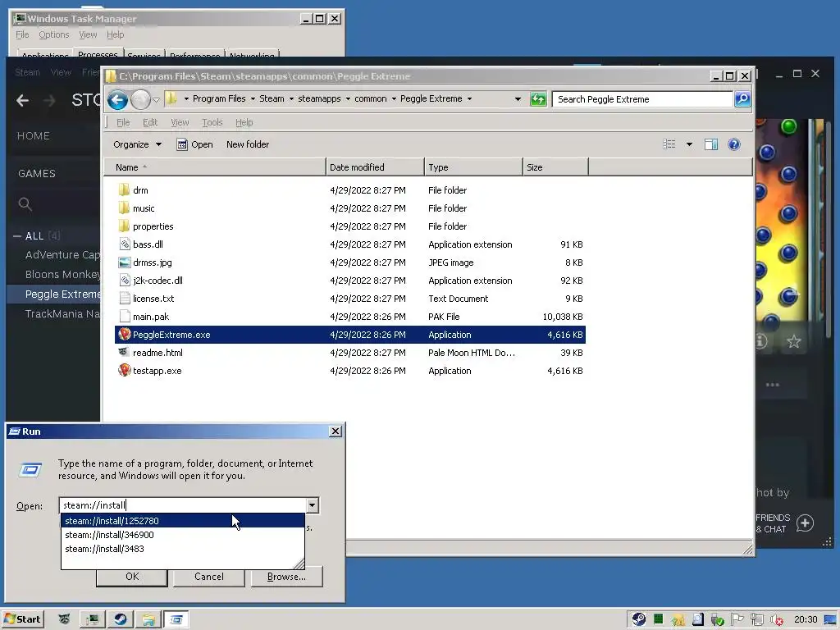Viewport: 840px width, 630px height.
Task: Select suggestion steam://install/346900
Action: (x=183, y=535)
